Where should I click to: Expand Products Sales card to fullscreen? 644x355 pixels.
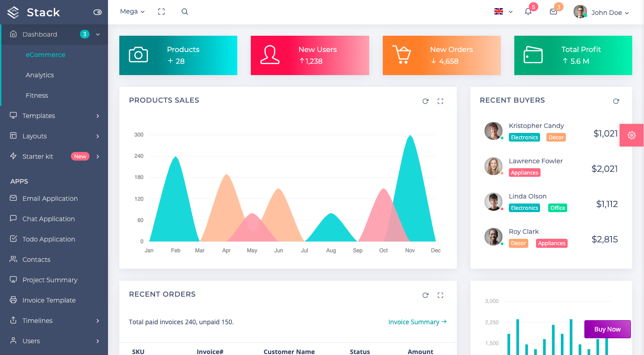[x=441, y=101]
